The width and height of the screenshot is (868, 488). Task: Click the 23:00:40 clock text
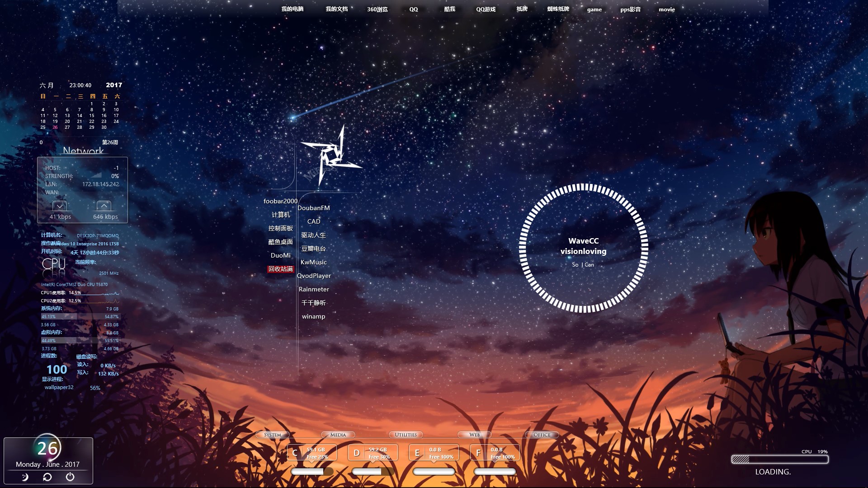80,85
